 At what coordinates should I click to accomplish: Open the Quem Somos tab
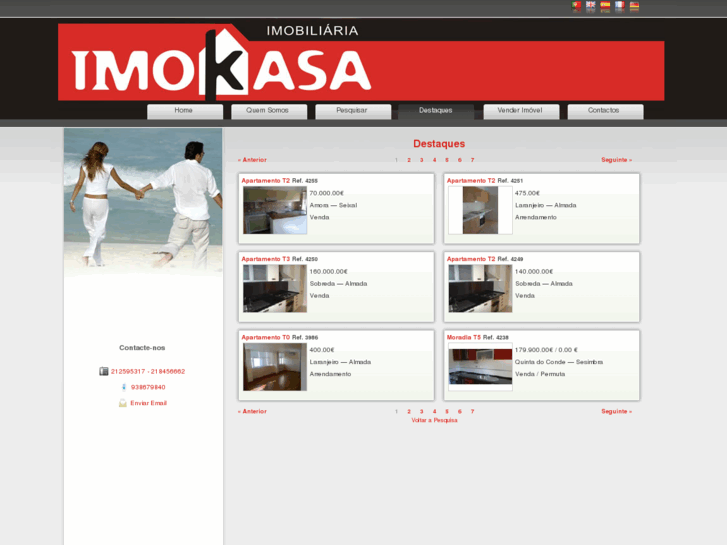(x=269, y=111)
